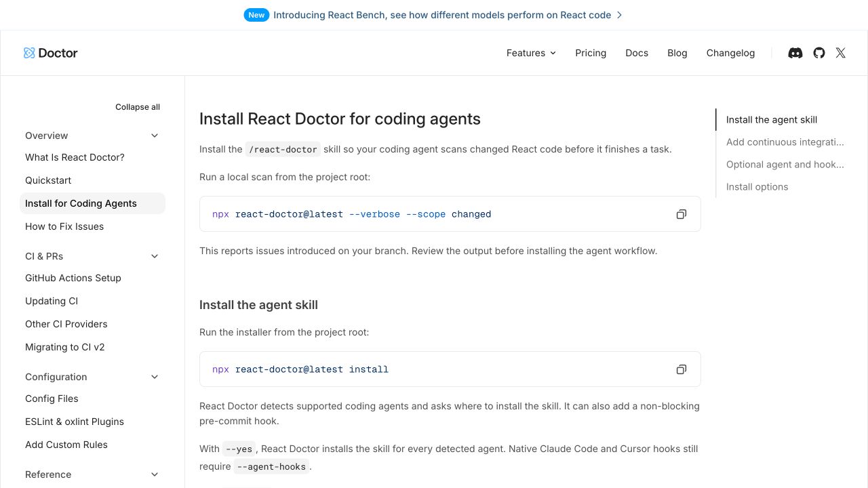Click the Doctor logo icon

(x=29, y=53)
